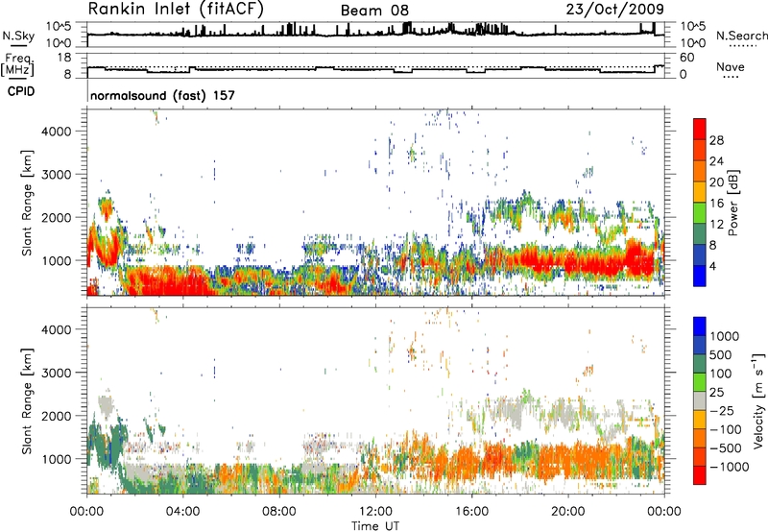This screenshot has width=768, height=532.
Task: Click 'Slant Range [km]' label of velocity panel
Action: pyautogui.click(x=27, y=401)
